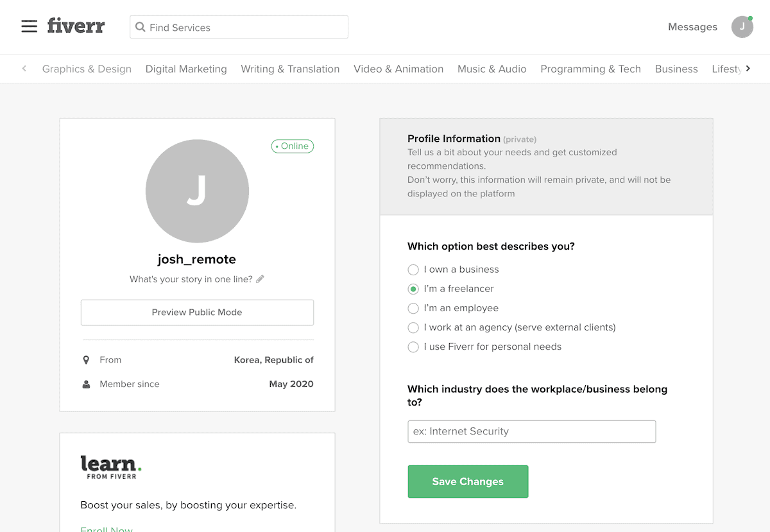Click 'Korea, Republic of' text

(274, 360)
